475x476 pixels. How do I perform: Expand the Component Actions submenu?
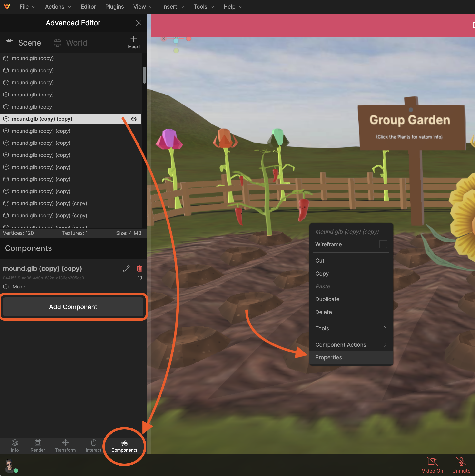[x=351, y=345]
